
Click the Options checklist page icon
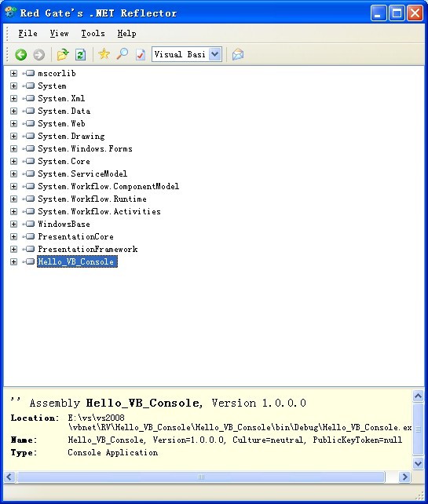point(141,54)
